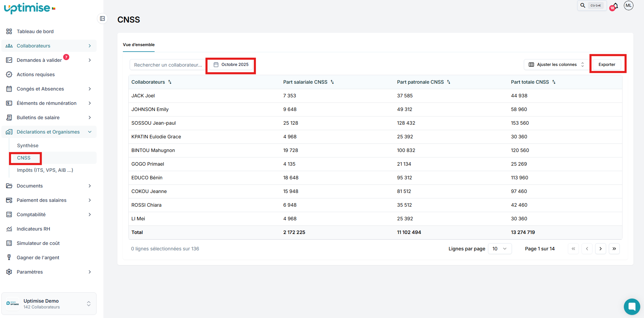Open the notifications bell
This screenshot has width=644, height=318.
point(615,6)
